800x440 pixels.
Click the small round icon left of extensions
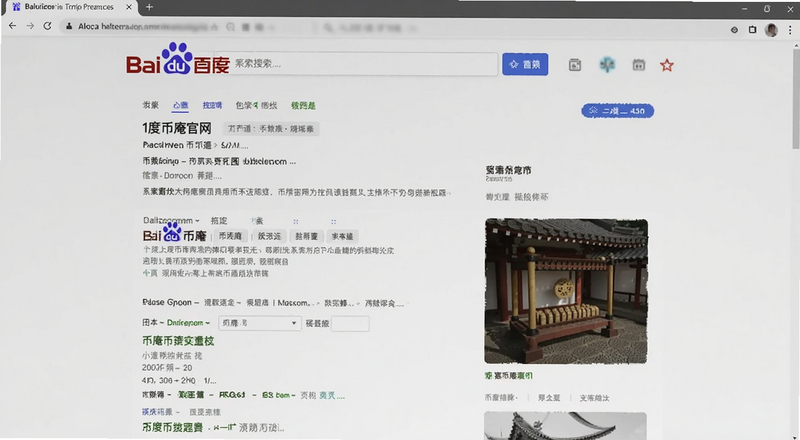[x=734, y=30]
